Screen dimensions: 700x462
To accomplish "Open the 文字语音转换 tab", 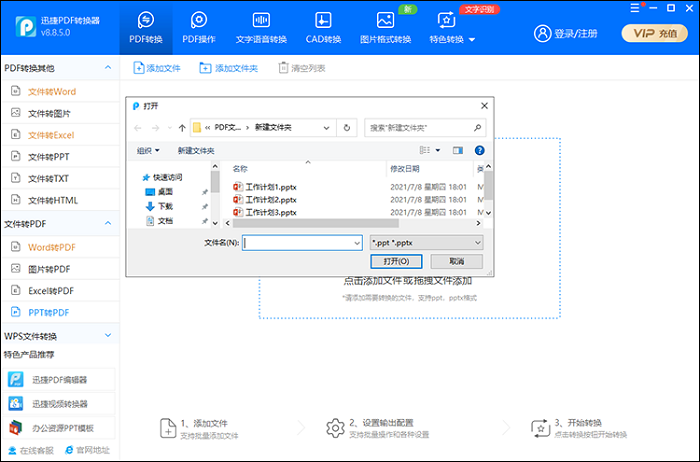I will (x=261, y=28).
